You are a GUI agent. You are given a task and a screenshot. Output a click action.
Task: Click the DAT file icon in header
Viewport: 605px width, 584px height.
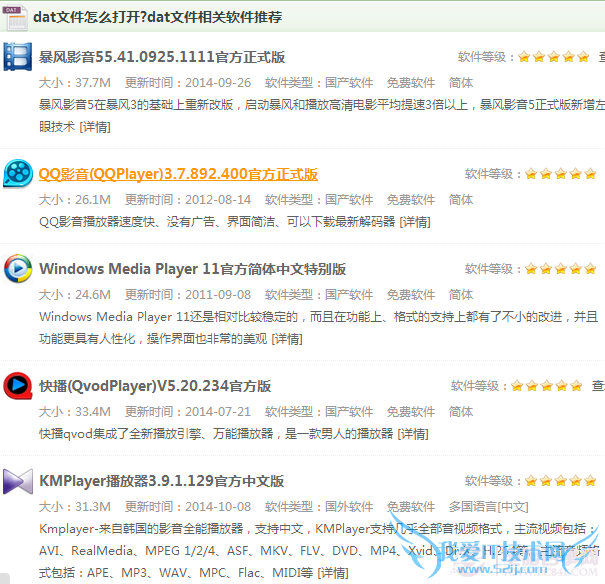(16, 17)
